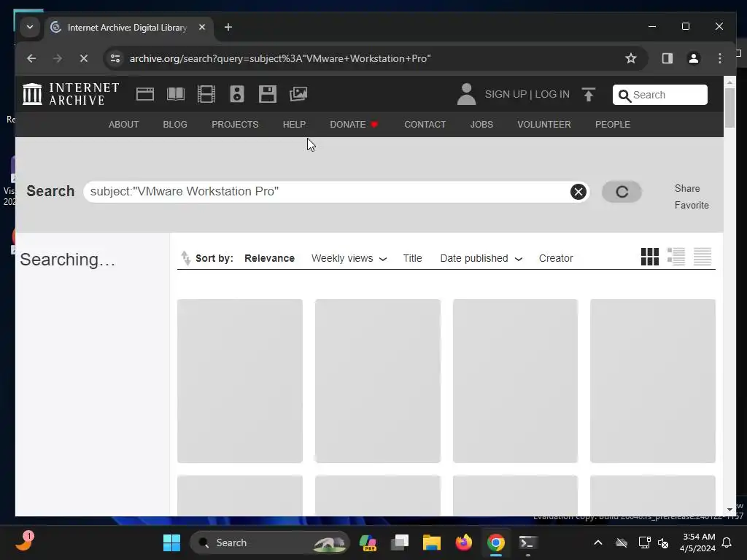747x560 pixels.
Task: Open the Texts (books) media icon
Action: click(x=176, y=94)
